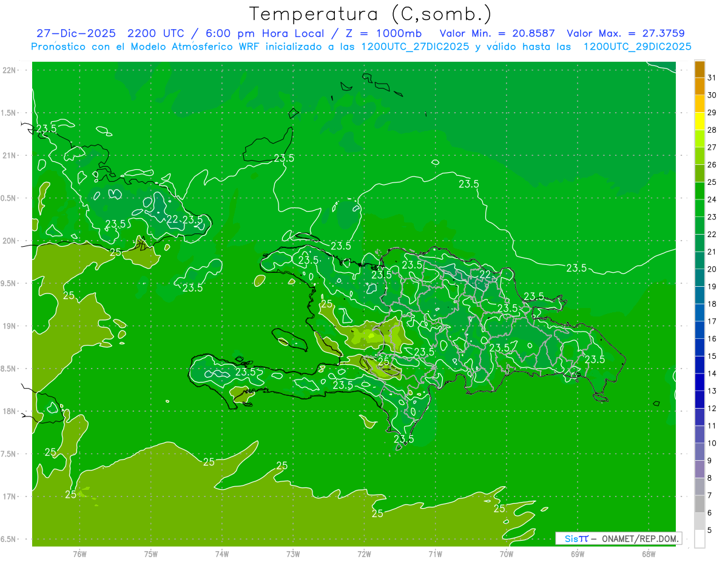Click the title "Temperatura (C,somb.)"
Screen dimensions: 728x562
click(x=371, y=14)
